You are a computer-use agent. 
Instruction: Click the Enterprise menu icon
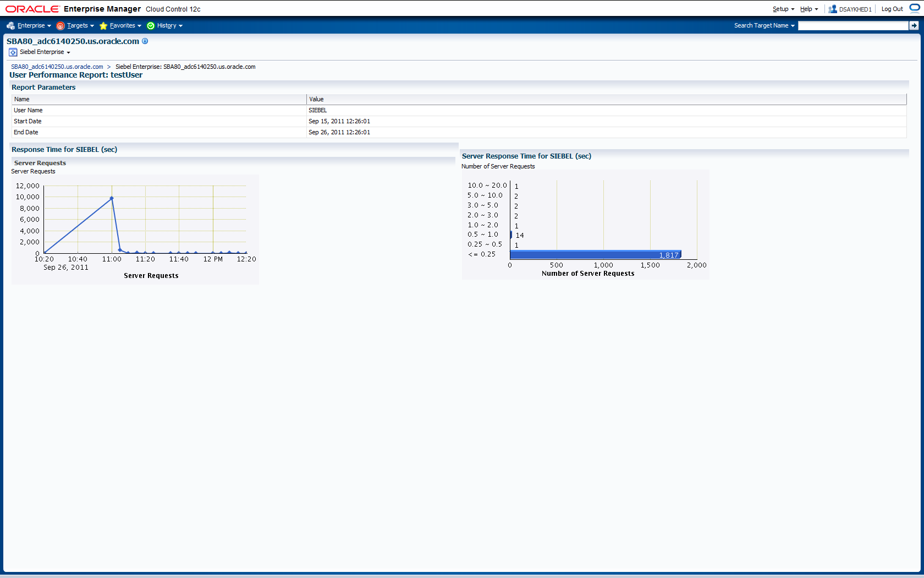point(10,26)
